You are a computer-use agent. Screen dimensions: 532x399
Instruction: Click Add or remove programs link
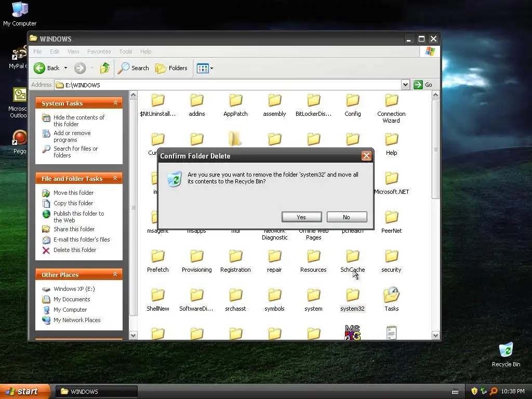pos(72,137)
